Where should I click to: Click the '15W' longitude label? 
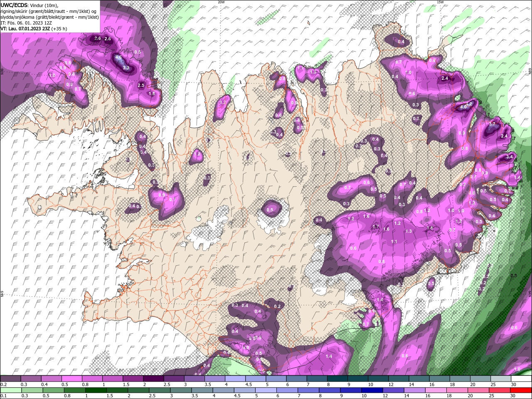tap(441, 2)
